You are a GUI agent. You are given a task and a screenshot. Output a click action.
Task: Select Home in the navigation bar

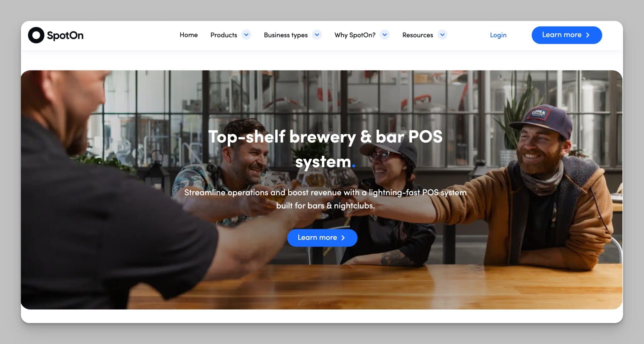click(x=188, y=35)
